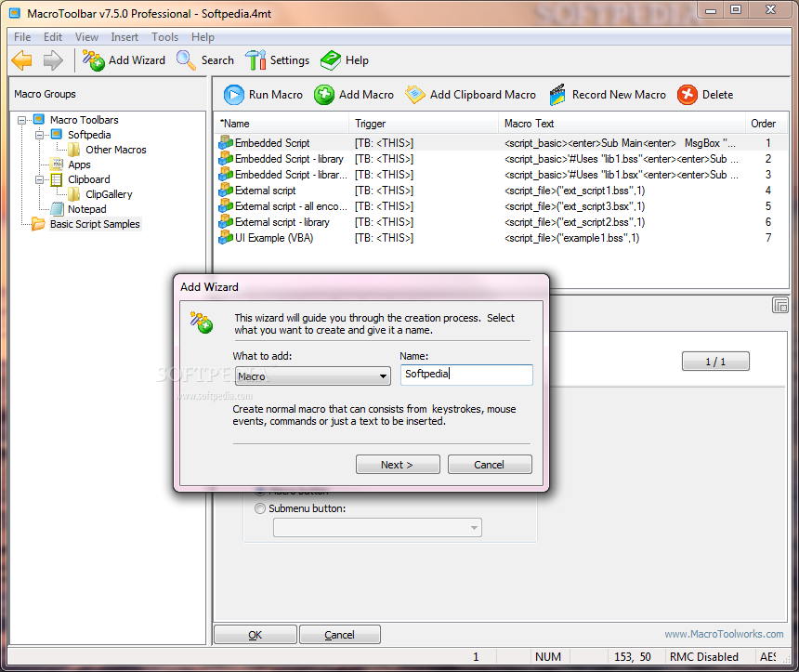This screenshot has width=799, height=672.
Task: Click example1.bss macro text cell
Action: point(571,238)
